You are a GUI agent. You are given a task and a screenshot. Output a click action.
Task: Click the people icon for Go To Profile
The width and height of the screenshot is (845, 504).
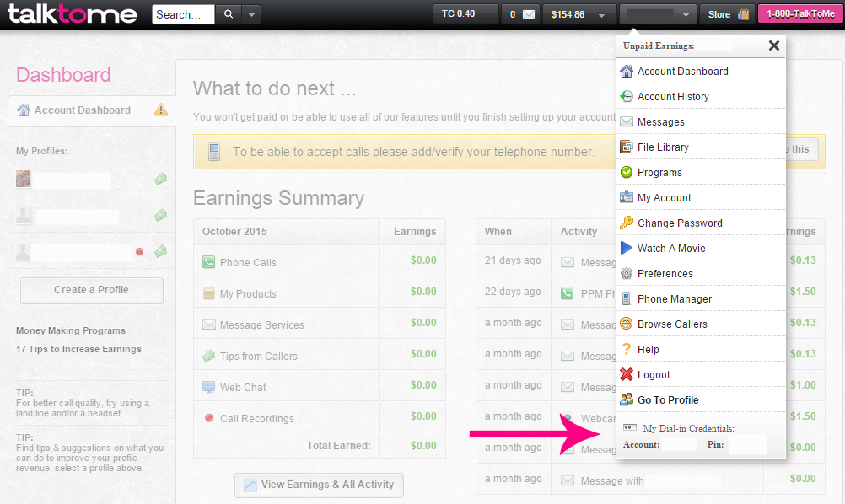point(627,400)
